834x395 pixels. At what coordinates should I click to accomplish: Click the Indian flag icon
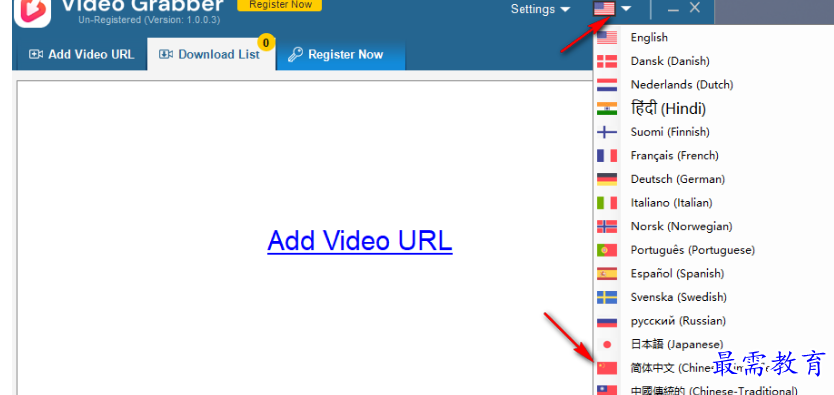point(607,108)
